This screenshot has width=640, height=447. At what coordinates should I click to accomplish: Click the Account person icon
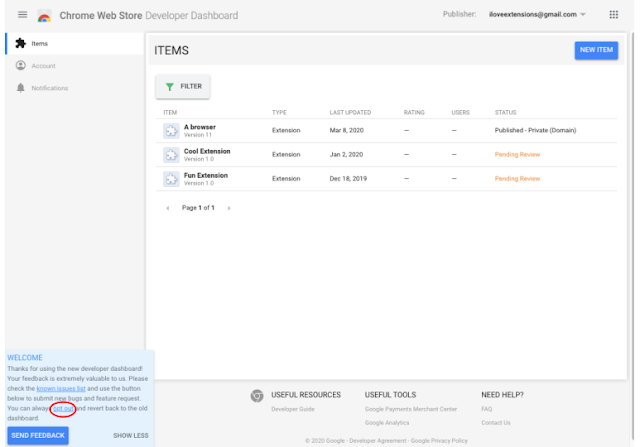pos(20,65)
